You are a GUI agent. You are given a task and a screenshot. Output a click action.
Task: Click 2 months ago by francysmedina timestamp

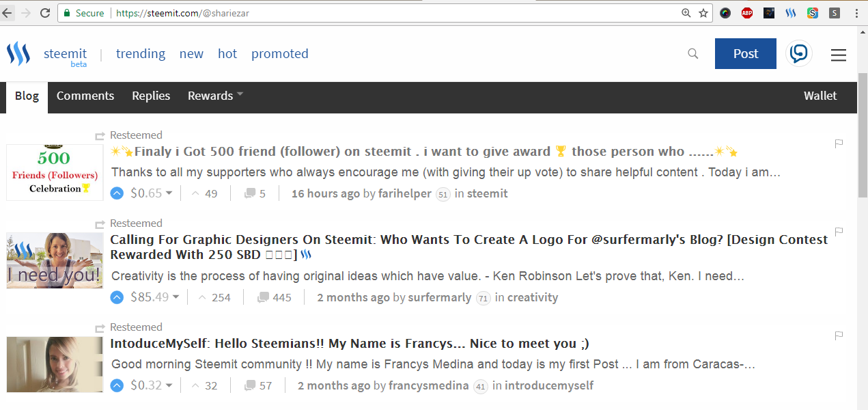[x=334, y=385]
